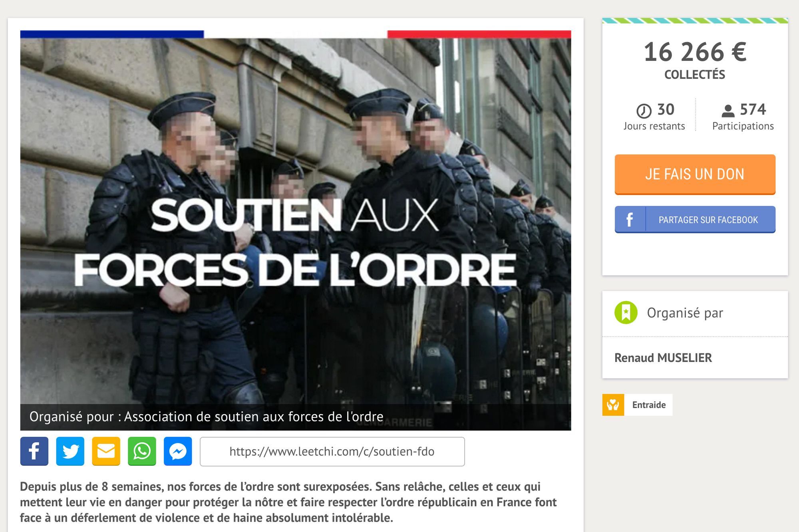Click the Organisé par heading

click(685, 313)
